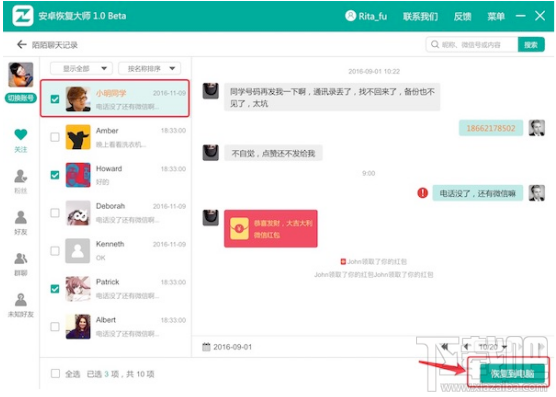This screenshot has height=397, width=556.
Task: Click the app logo in the title bar
Action: coord(23,16)
